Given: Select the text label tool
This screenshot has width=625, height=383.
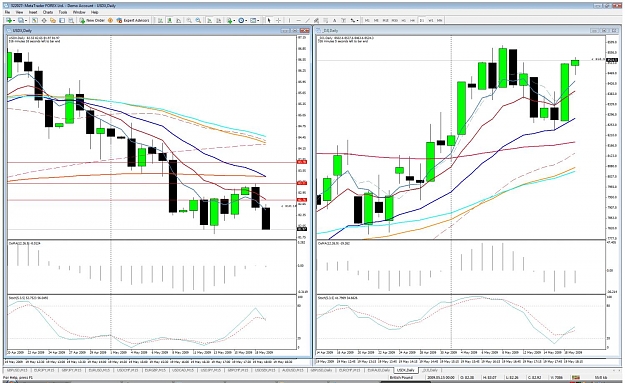Looking at the screenshot, I should pyautogui.click(x=344, y=20).
